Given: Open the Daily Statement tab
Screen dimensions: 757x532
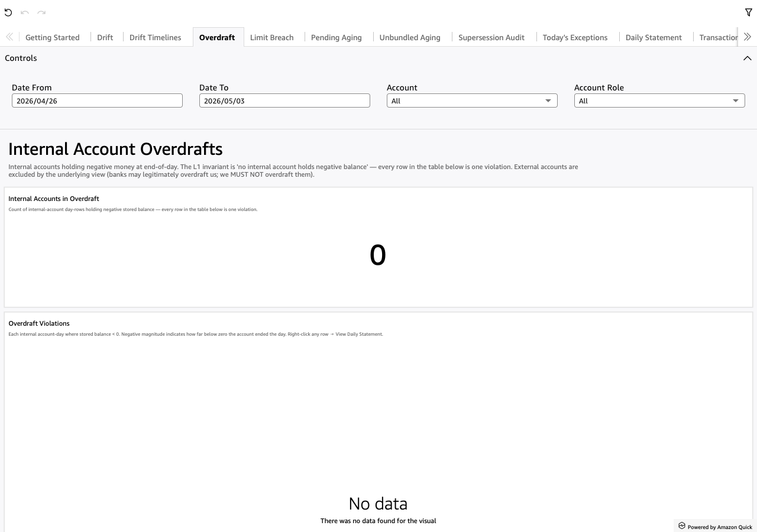Looking at the screenshot, I should click(x=654, y=37).
